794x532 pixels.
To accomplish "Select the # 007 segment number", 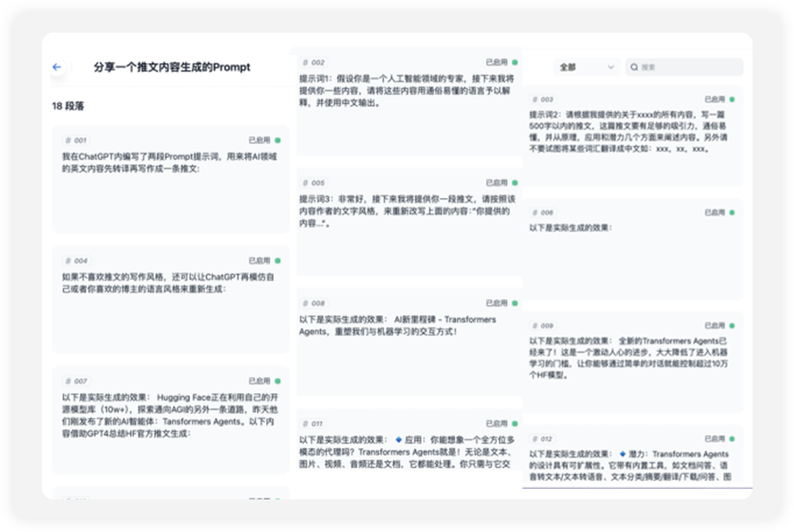I will coord(76,381).
